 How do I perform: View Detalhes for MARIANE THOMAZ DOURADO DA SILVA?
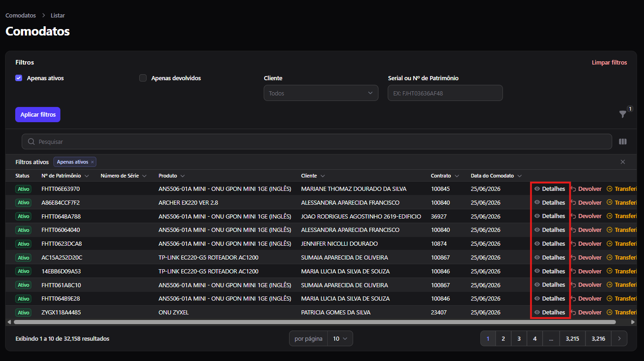pos(549,189)
